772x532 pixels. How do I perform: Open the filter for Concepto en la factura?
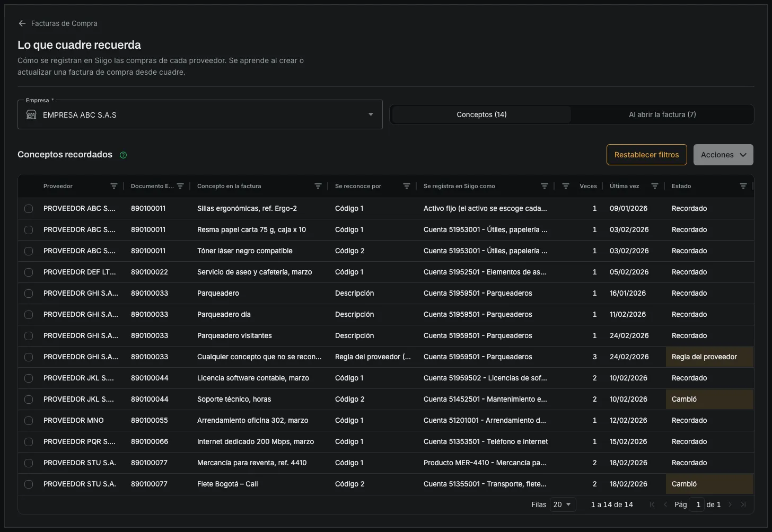[x=318, y=186]
